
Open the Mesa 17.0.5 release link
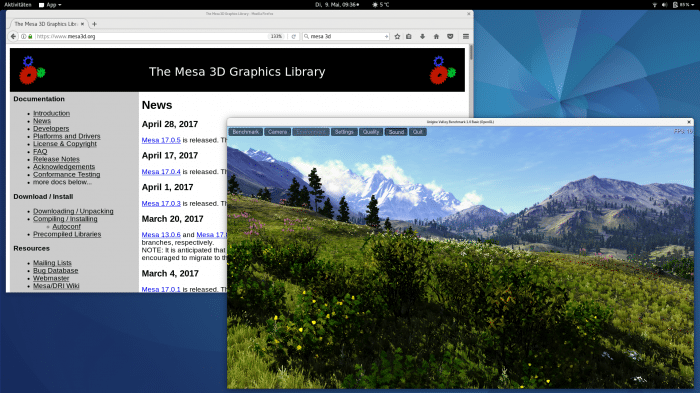tap(161, 140)
